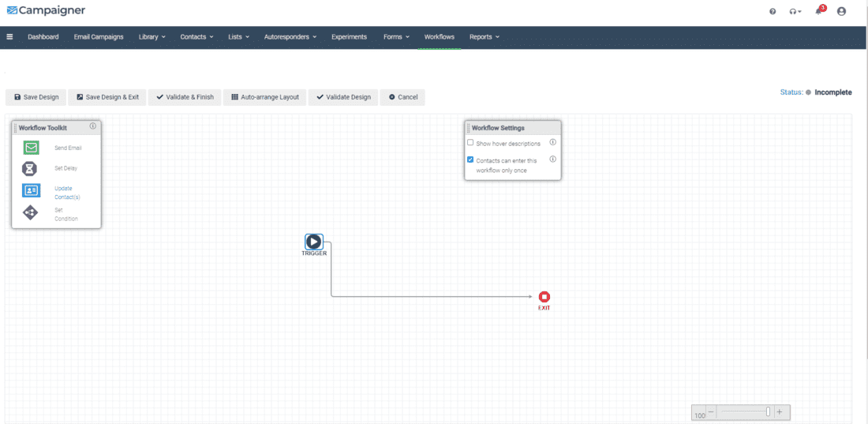Expand the Autoresponders dropdown menu
Viewport: 868px width, 424px height.
(x=290, y=37)
